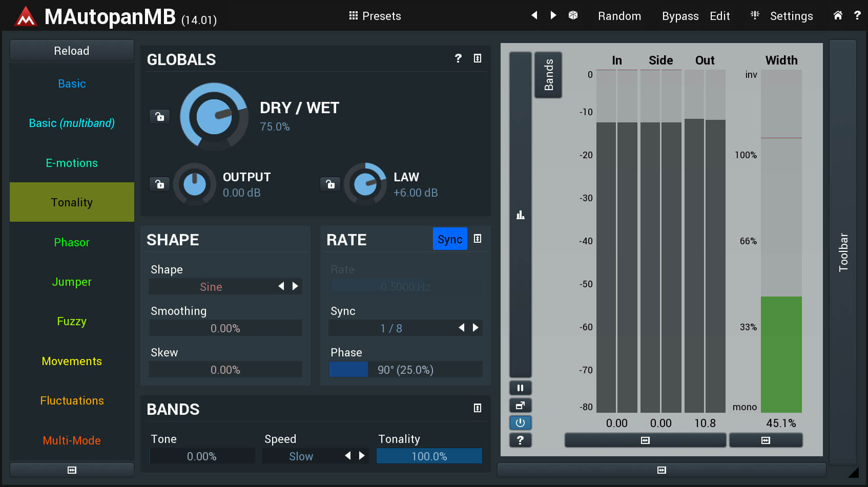Click the Skew value field

(x=225, y=370)
